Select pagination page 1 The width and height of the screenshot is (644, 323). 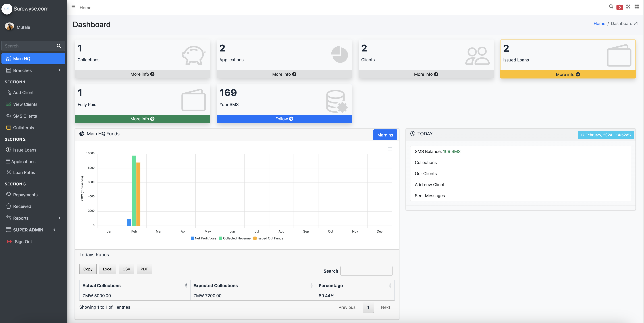368,307
